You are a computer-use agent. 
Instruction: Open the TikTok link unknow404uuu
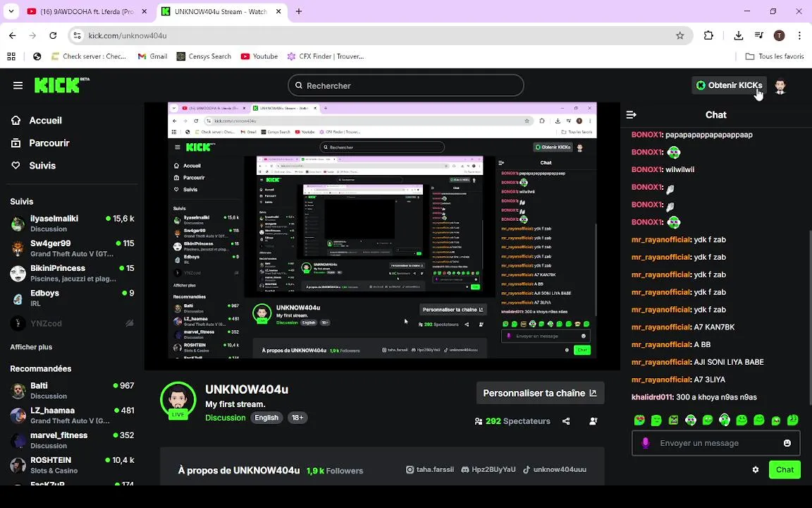pyautogui.click(x=554, y=470)
